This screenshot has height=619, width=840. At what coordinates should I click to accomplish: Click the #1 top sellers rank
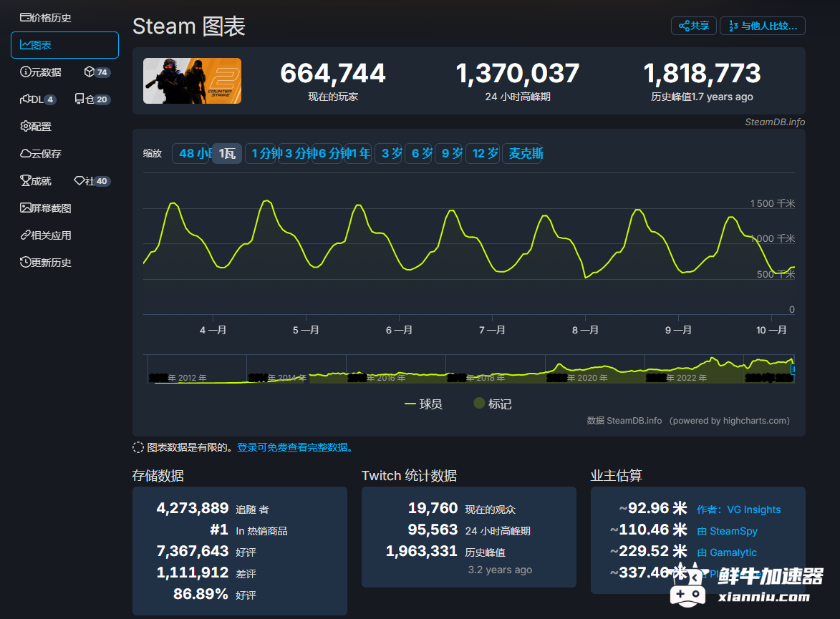(219, 530)
